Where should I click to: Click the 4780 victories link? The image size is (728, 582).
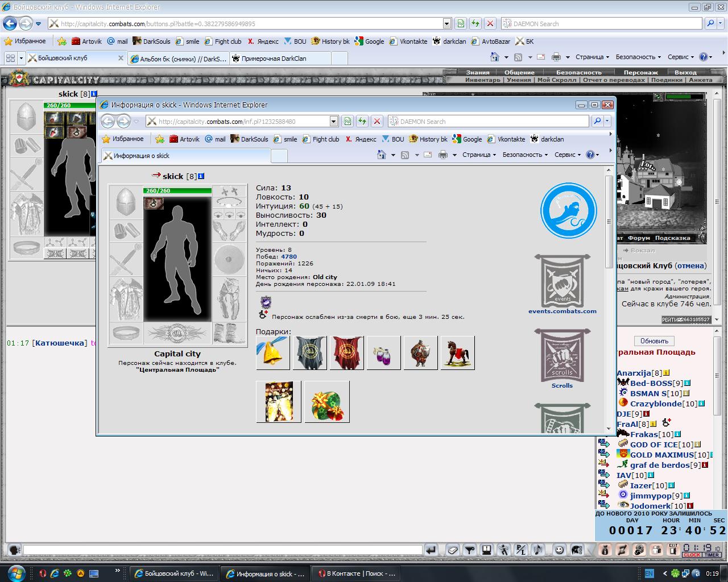coord(289,256)
